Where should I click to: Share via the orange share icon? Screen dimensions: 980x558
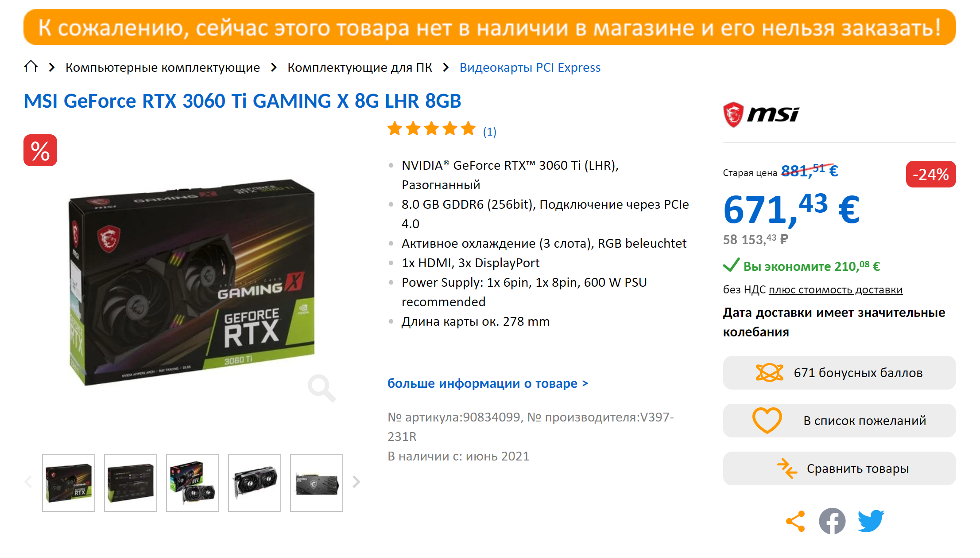click(795, 521)
